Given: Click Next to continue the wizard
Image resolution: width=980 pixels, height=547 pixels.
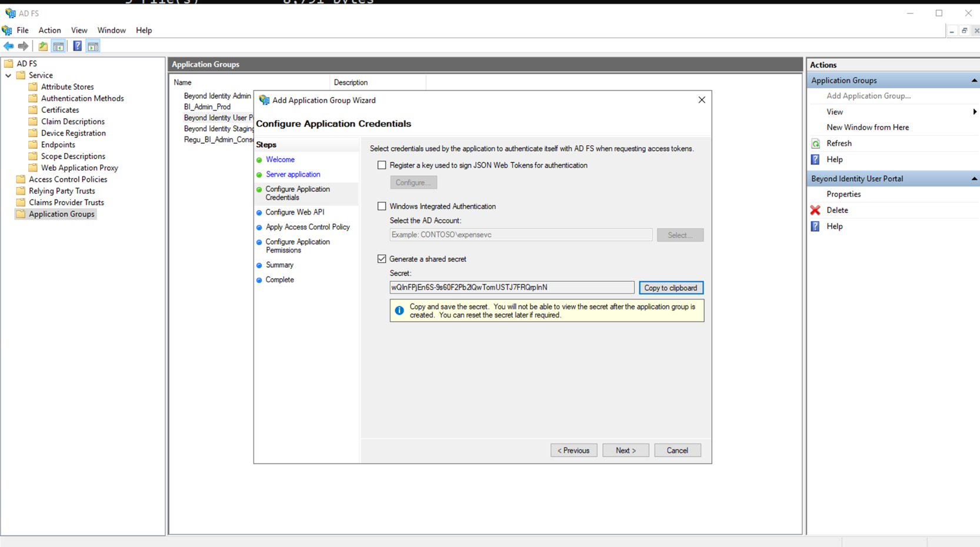Looking at the screenshot, I should pyautogui.click(x=625, y=451).
